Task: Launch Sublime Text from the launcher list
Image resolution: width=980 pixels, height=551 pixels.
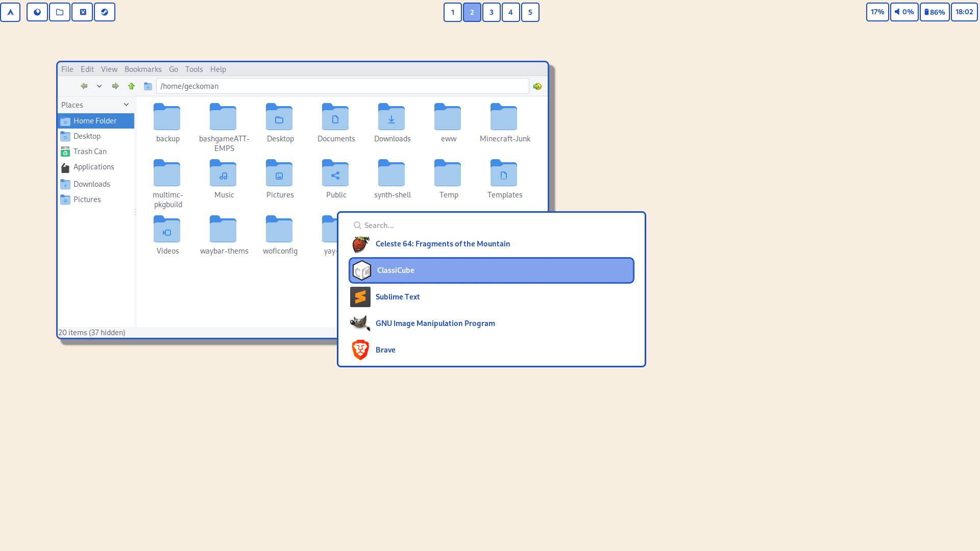Action: click(398, 297)
